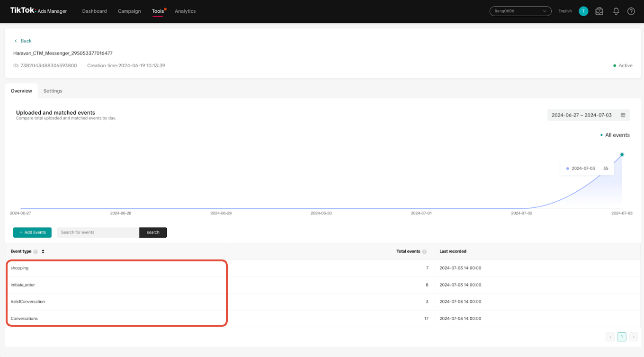
Task: Toggle the All events legend item
Action: 615,135
